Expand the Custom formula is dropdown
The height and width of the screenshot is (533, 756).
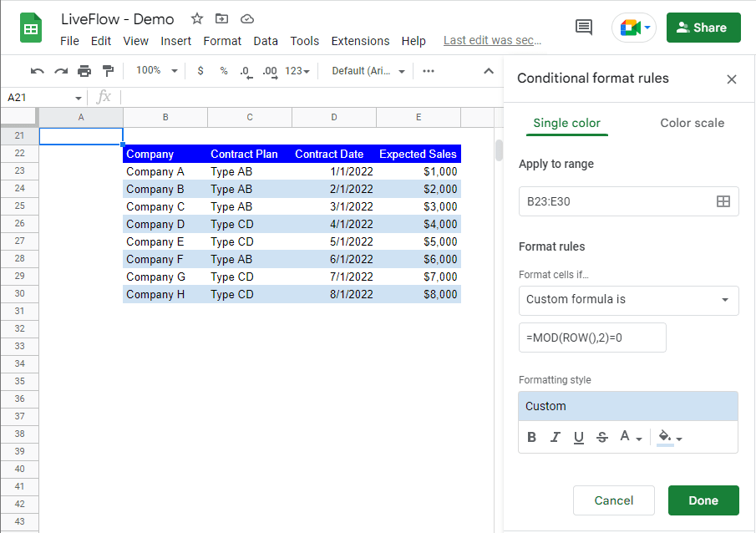pyautogui.click(x=628, y=300)
